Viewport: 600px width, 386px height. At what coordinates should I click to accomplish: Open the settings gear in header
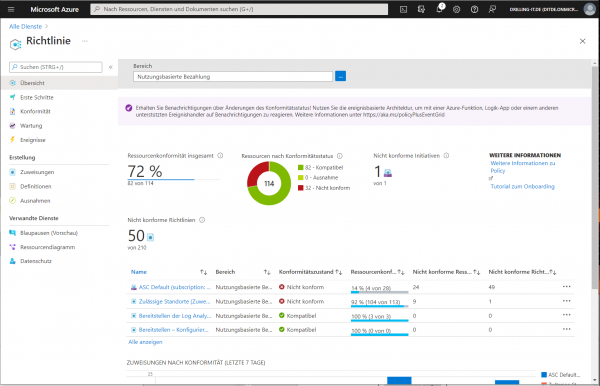coord(457,10)
